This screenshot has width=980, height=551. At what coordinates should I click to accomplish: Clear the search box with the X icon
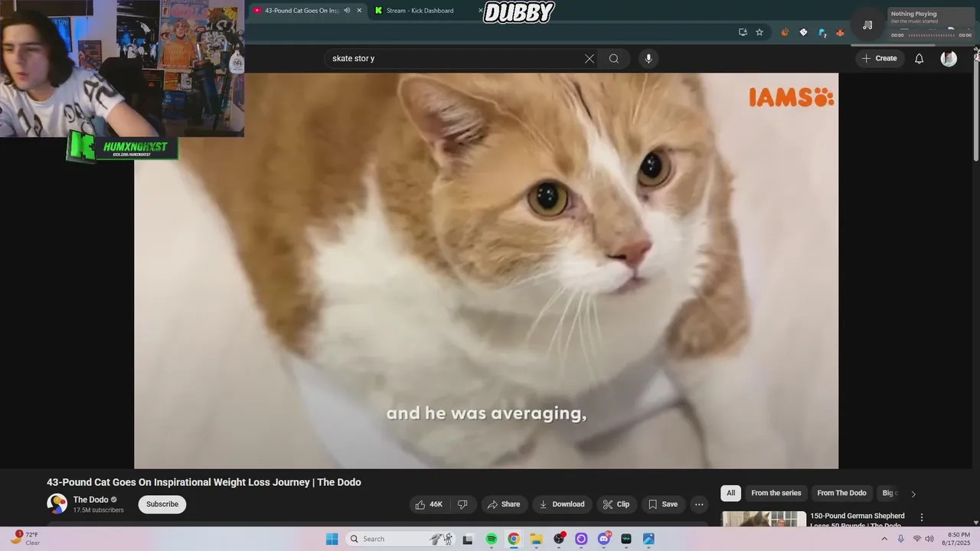[590, 59]
